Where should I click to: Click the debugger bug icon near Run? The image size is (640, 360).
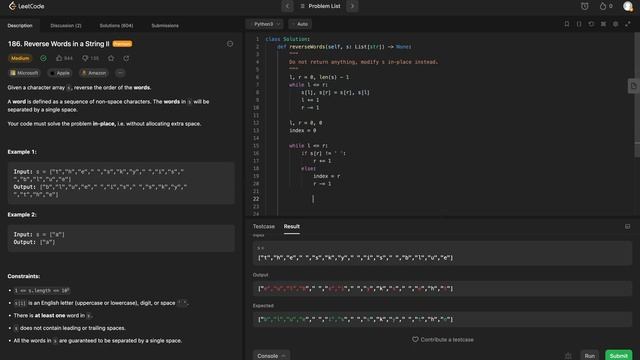pos(568,356)
